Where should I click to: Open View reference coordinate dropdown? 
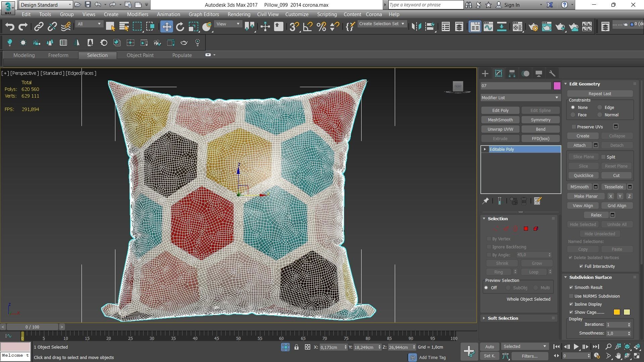coord(228,24)
